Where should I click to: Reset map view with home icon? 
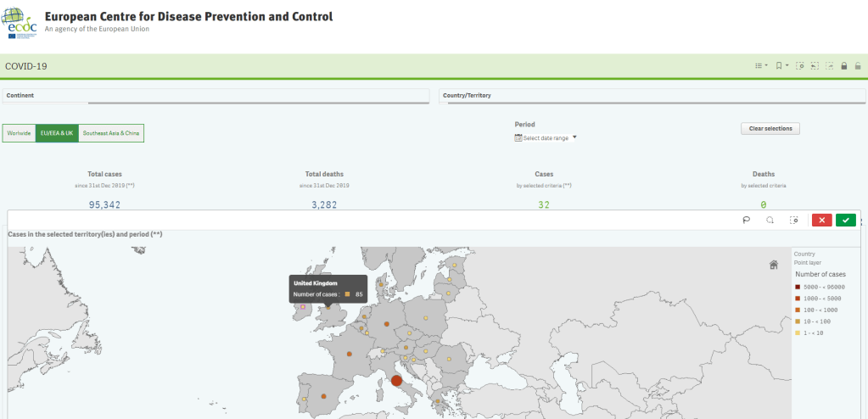point(774,265)
